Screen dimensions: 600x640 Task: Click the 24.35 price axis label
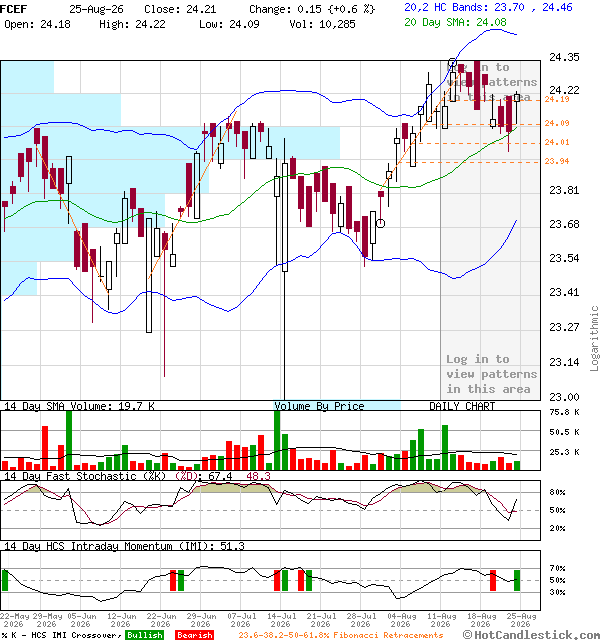coord(564,57)
